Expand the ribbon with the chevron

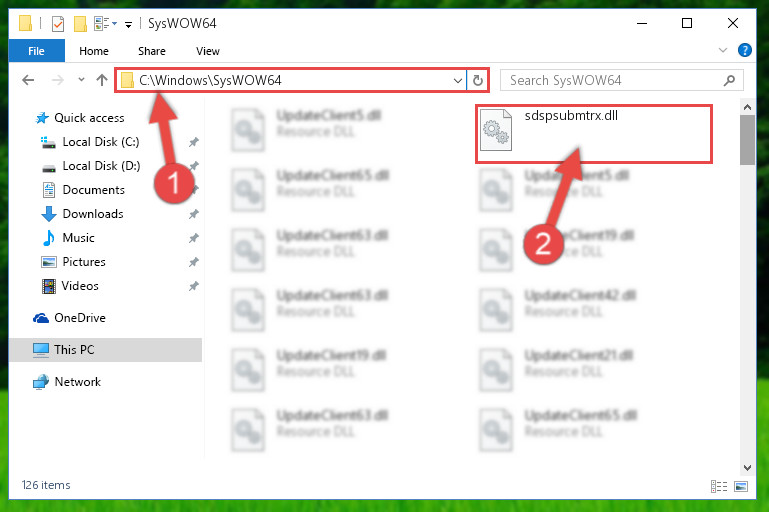(722, 50)
